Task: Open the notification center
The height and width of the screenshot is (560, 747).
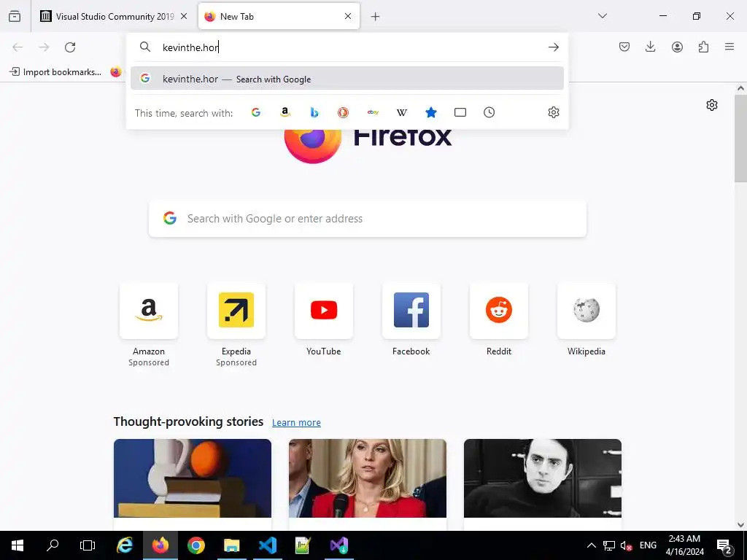Action: [x=724, y=545]
